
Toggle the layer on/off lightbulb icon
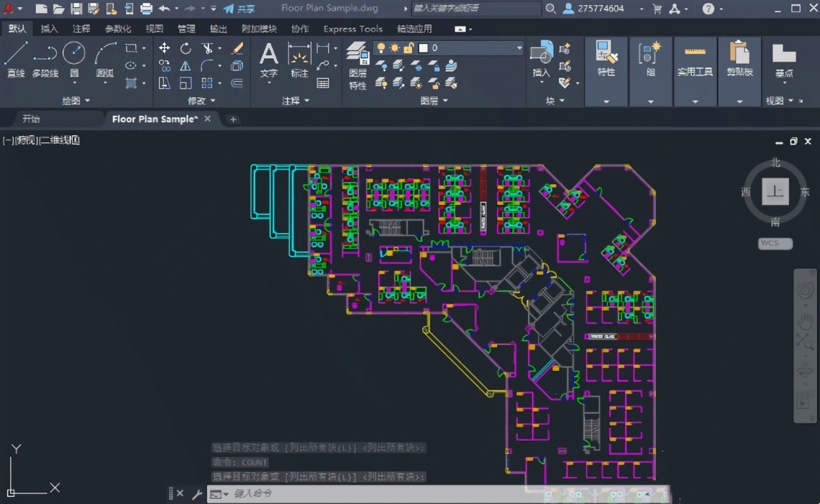(381, 48)
